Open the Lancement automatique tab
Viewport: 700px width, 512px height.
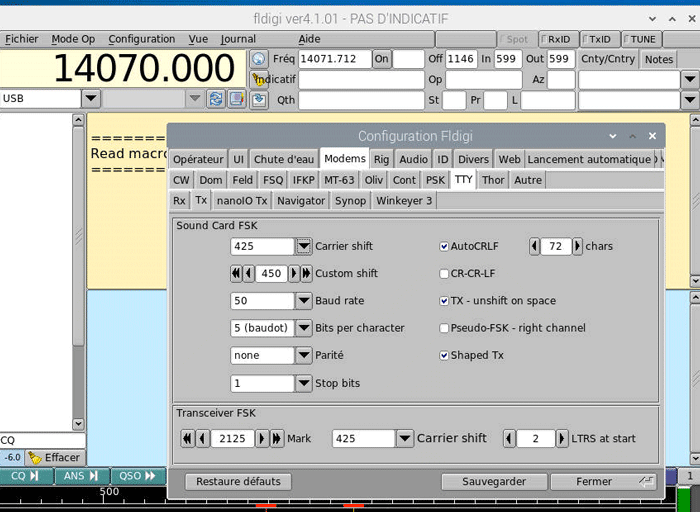(x=588, y=159)
